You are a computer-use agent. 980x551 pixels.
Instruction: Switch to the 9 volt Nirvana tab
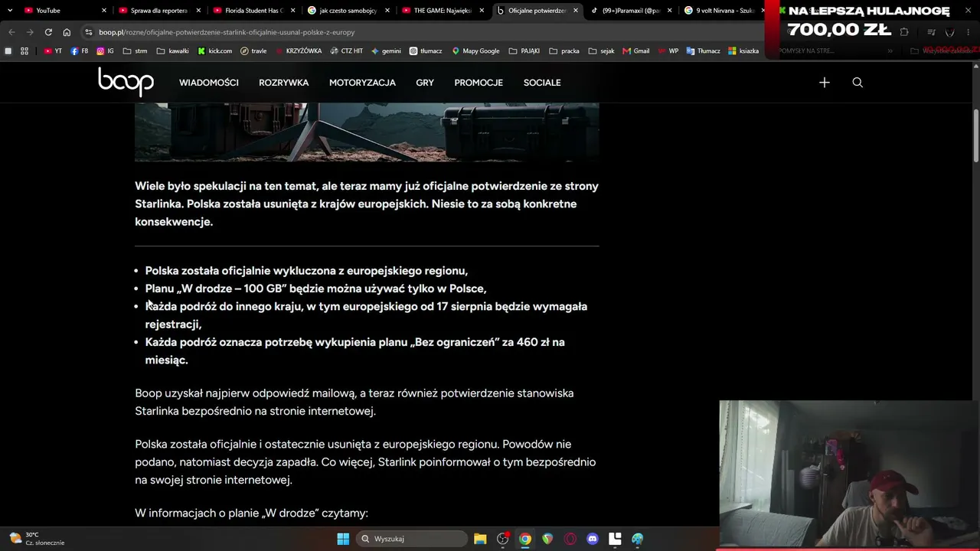point(723,11)
